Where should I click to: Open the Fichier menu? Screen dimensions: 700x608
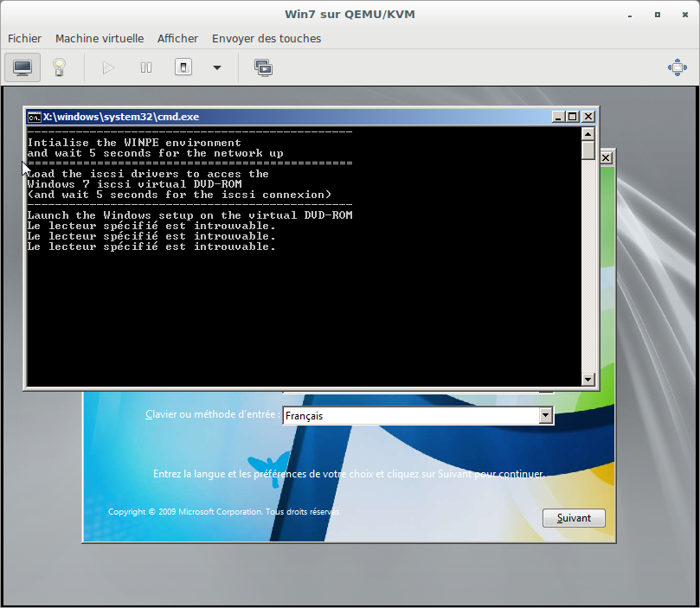pos(24,38)
